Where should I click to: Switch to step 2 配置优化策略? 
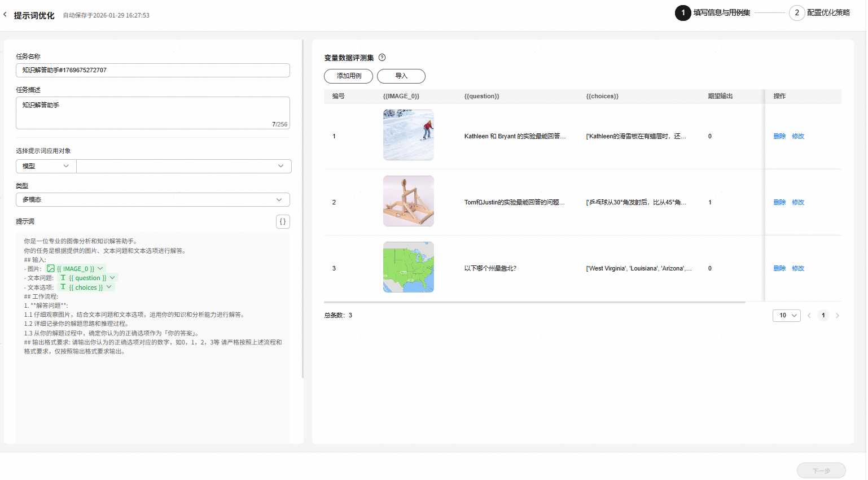pos(819,12)
